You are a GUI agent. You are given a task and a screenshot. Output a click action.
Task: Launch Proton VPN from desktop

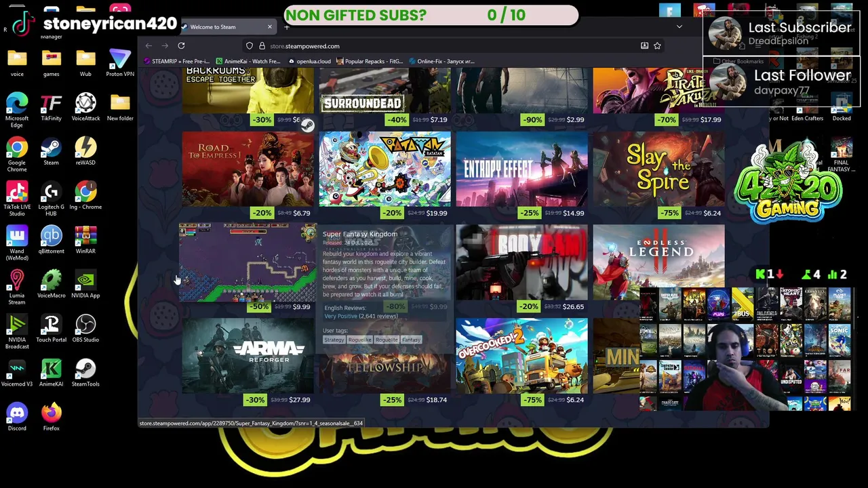pyautogui.click(x=119, y=63)
